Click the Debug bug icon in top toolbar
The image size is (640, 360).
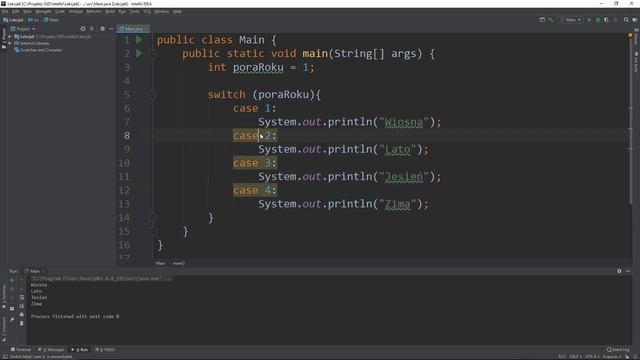click(598, 20)
